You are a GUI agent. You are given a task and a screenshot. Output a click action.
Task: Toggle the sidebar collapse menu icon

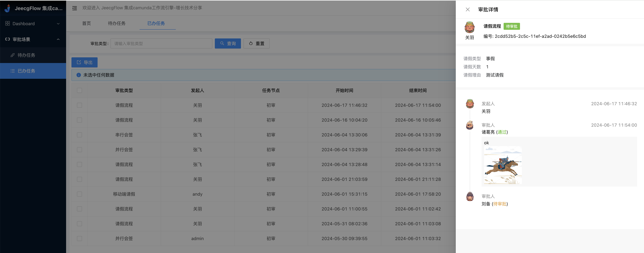tap(74, 8)
